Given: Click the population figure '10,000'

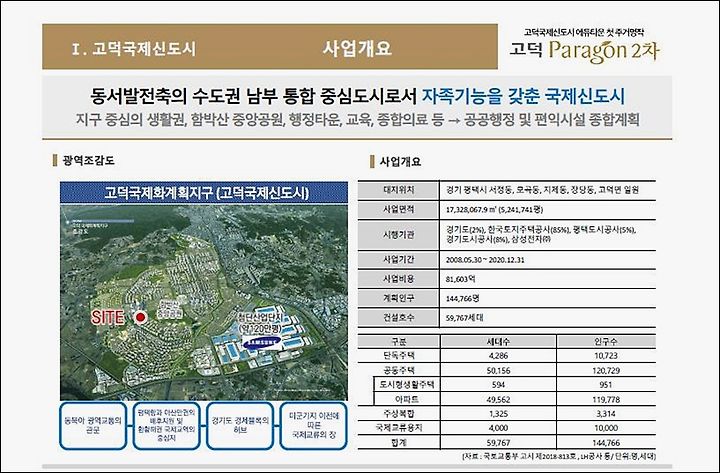Looking at the screenshot, I should [x=606, y=428].
